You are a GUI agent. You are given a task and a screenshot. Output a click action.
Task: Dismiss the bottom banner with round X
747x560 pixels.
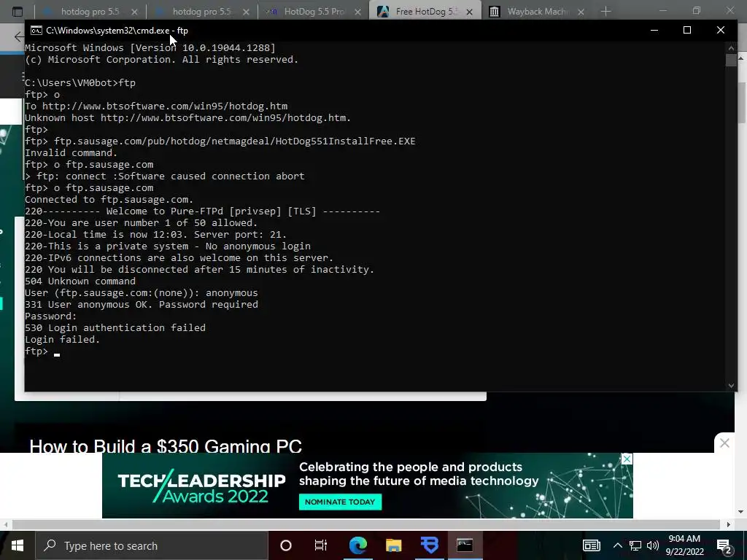(724, 443)
